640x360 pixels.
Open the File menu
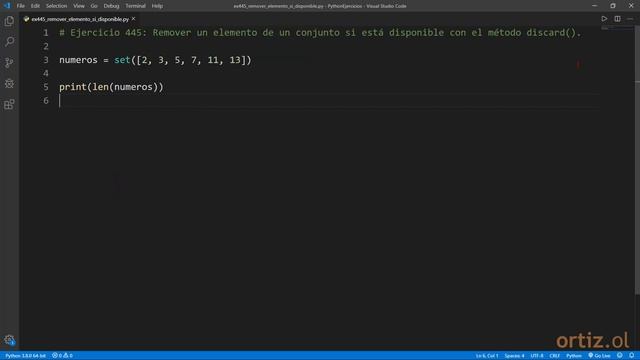(20, 6)
